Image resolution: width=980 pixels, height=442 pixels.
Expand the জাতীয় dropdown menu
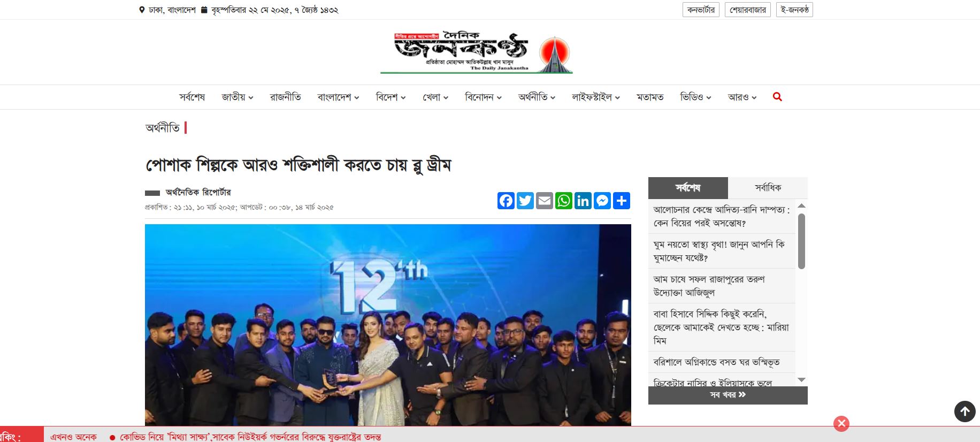pos(238,97)
